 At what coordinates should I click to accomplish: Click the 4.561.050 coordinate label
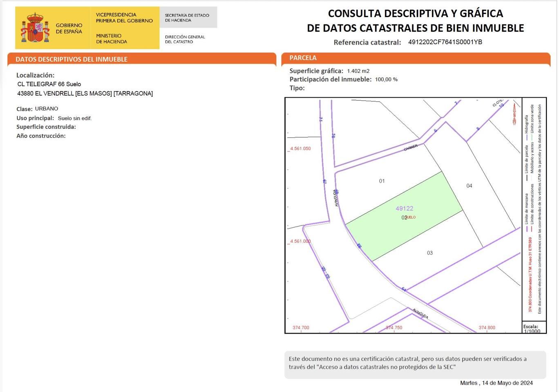[300, 149]
